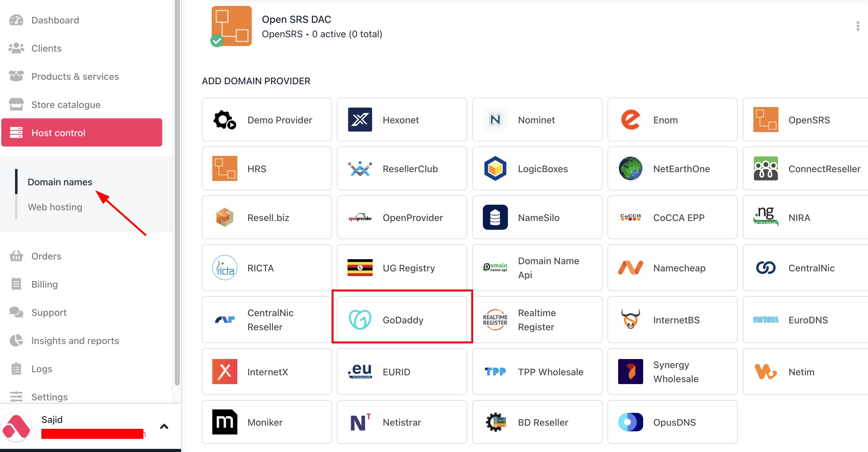
Task: Click the ResellerClub logo icon
Action: (x=360, y=168)
